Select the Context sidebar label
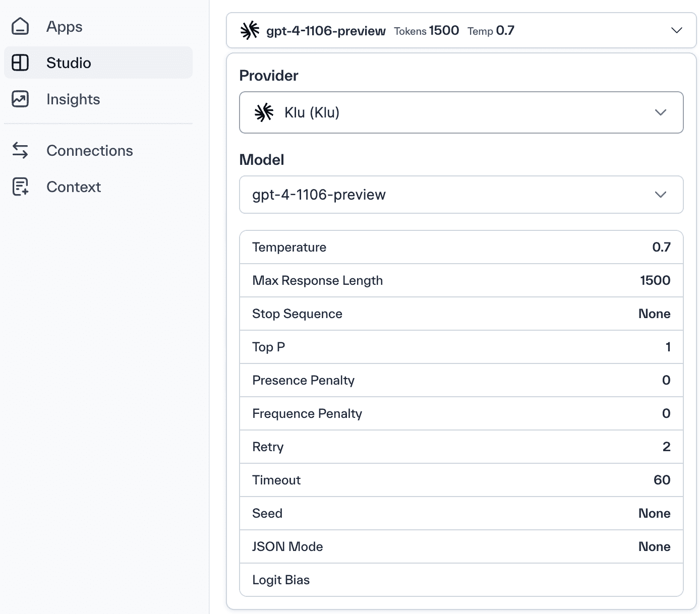 point(74,187)
